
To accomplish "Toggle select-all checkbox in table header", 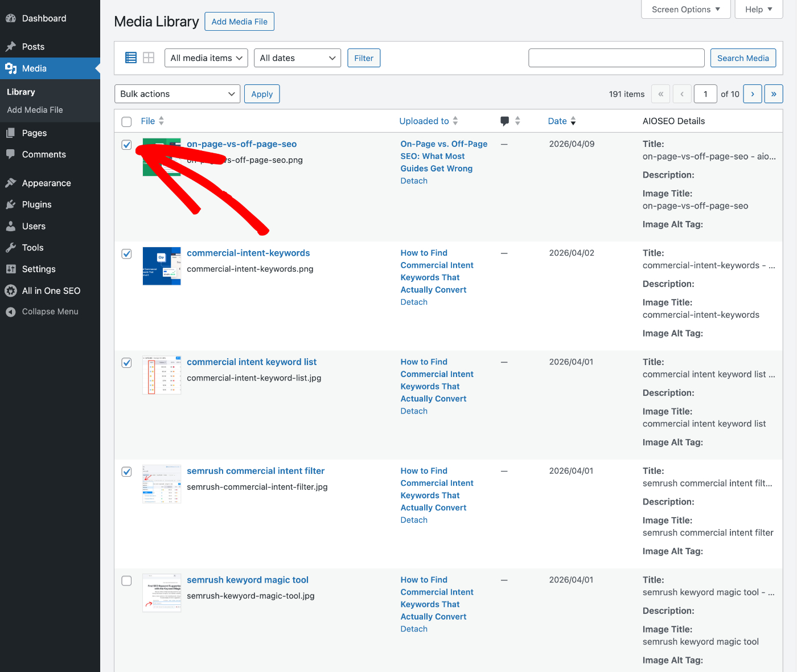I will (126, 121).
